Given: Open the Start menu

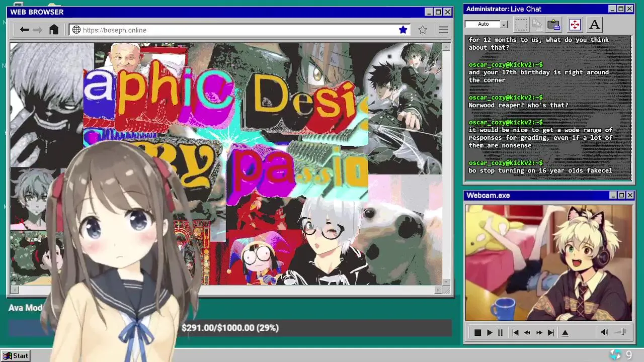Looking at the screenshot, I should pyautogui.click(x=16, y=355).
